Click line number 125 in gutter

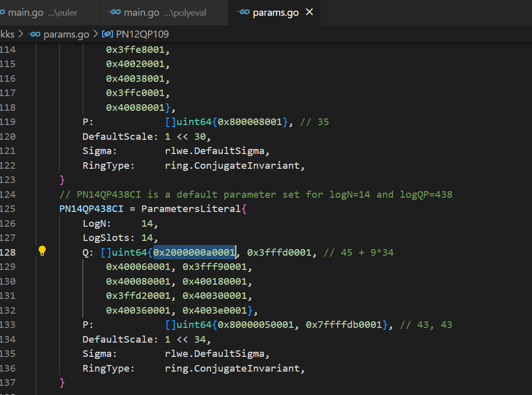[8, 209]
